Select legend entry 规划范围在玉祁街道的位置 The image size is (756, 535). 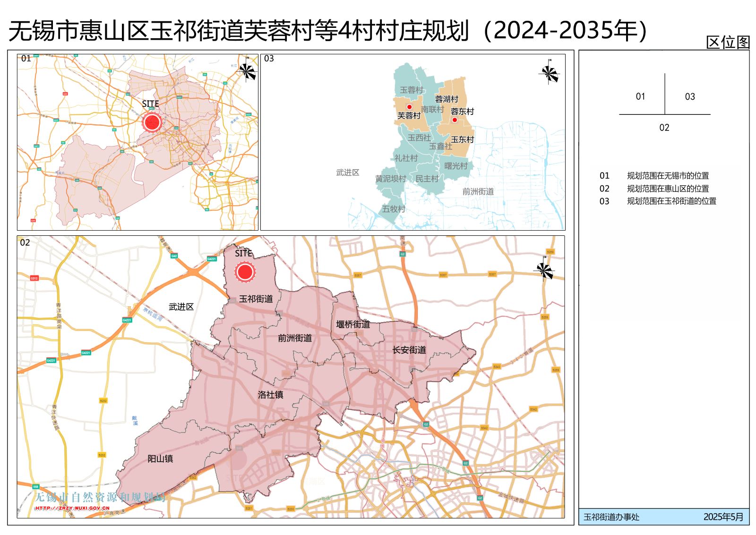coord(671,201)
